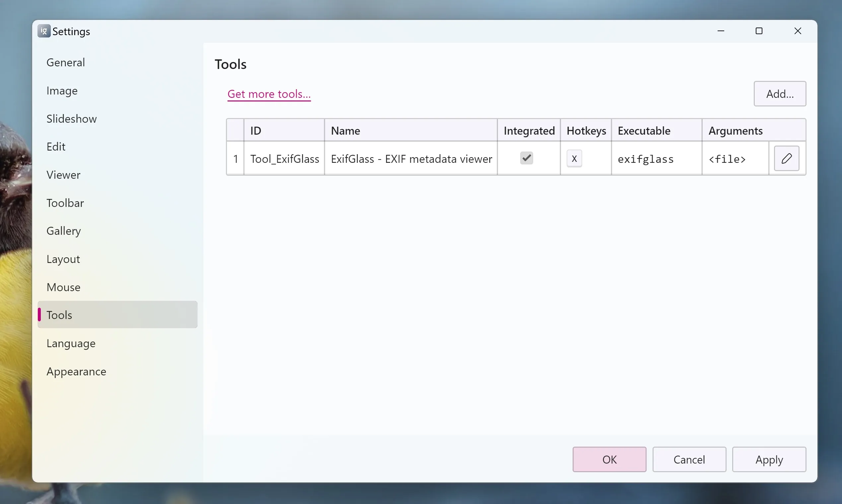The image size is (842, 504).
Task: Open Toolbar settings in sidebar
Action: click(65, 203)
